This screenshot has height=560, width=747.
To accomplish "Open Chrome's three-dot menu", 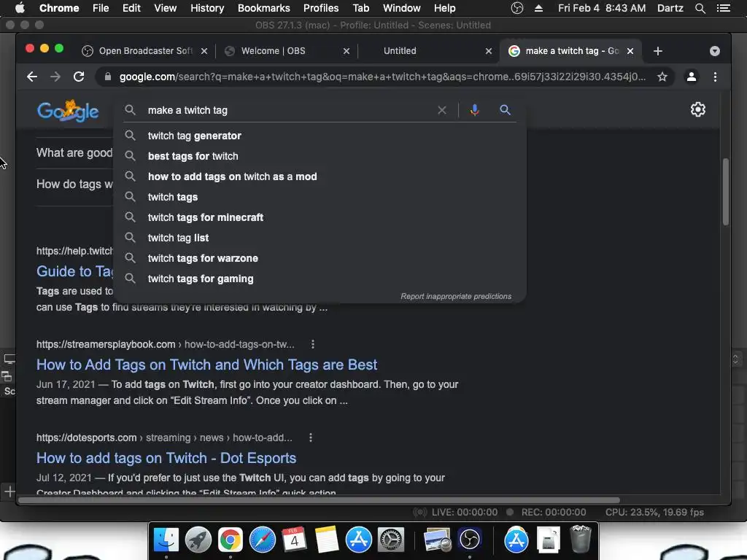I will tap(715, 77).
